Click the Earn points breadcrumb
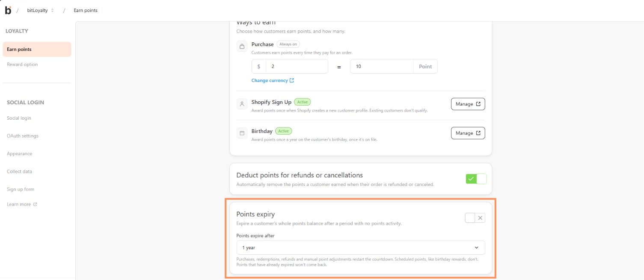The width and height of the screenshot is (644, 280). click(x=86, y=10)
